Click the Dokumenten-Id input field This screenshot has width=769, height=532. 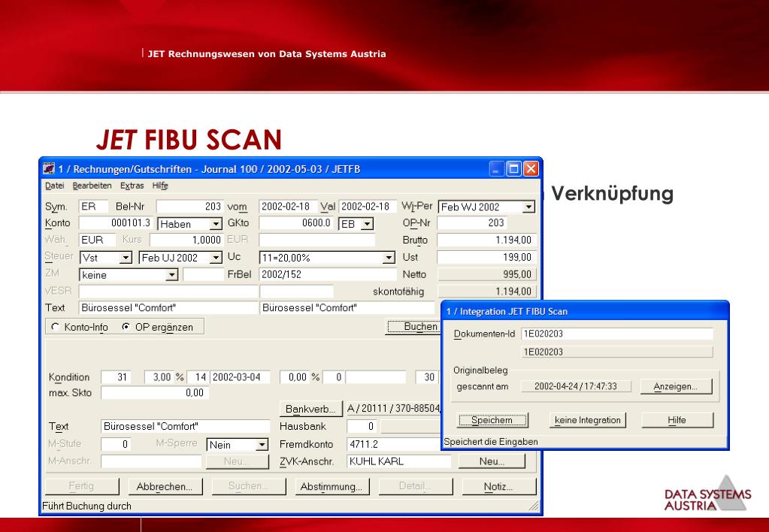coord(617,334)
